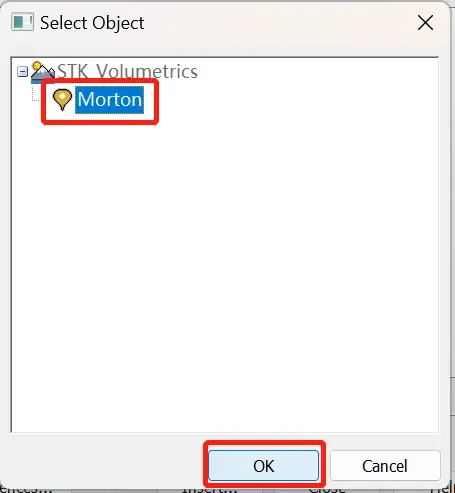The height and width of the screenshot is (493, 455).
Task: Click the empty white area of object list
Action: tap(225, 267)
